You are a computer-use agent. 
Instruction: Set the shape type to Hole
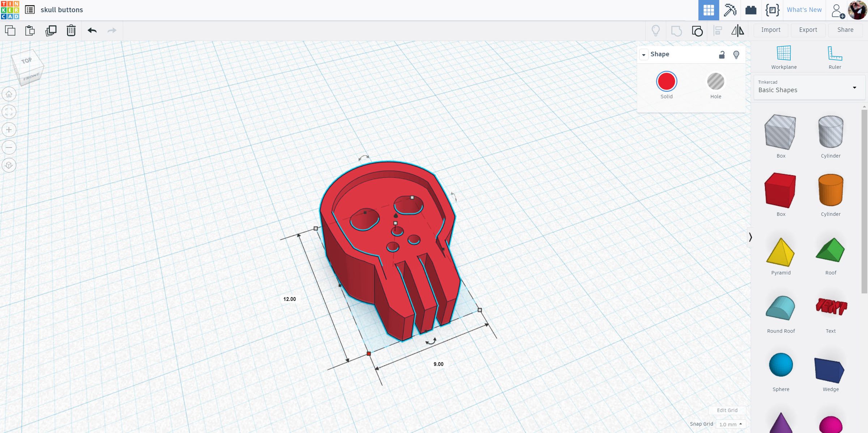(715, 82)
